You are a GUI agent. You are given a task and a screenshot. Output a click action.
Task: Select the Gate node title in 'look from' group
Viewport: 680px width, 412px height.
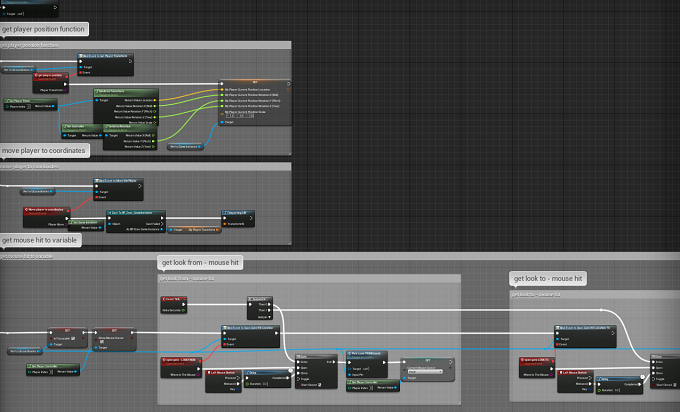pos(316,356)
